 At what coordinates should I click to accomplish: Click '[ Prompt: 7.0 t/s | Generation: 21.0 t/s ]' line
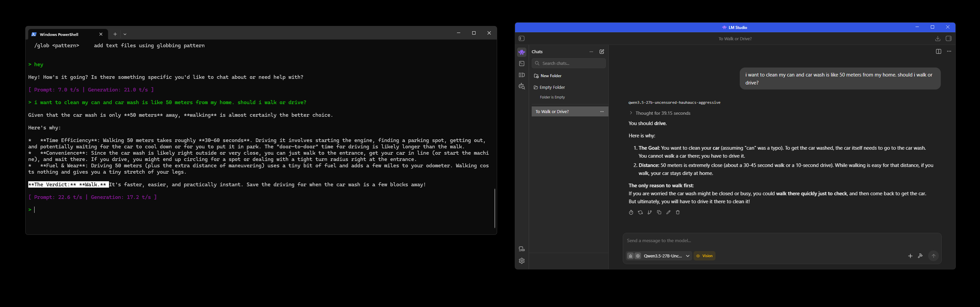pyautogui.click(x=91, y=90)
